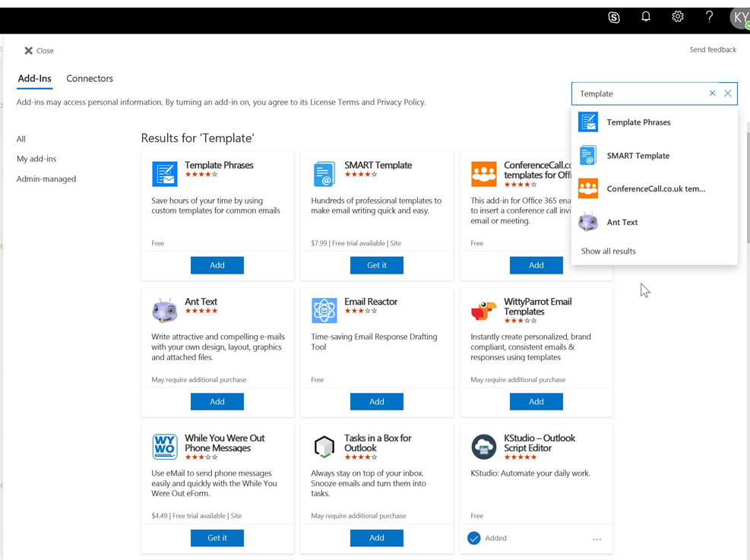Click Ant Text five-star rating
This screenshot has width=750, height=560.
[x=201, y=311]
